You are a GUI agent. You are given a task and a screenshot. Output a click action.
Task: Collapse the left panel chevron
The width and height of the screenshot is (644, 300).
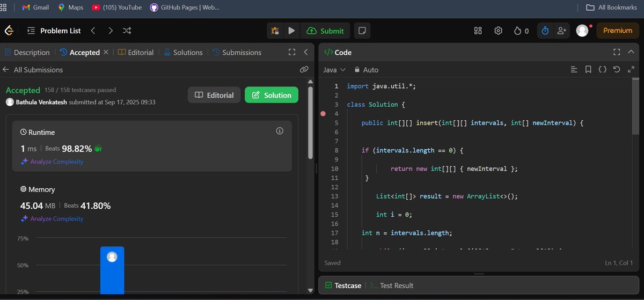pyautogui.click(x=306, y=52)
